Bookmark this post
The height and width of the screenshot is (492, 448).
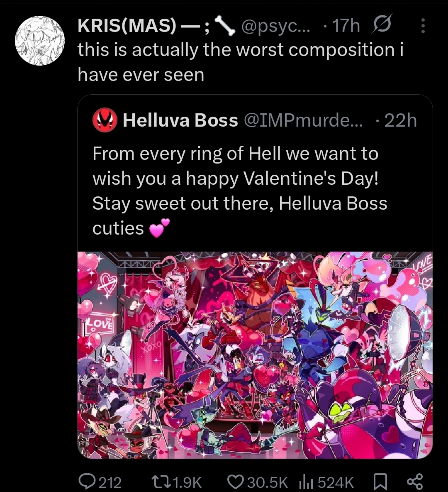[380, 482]
